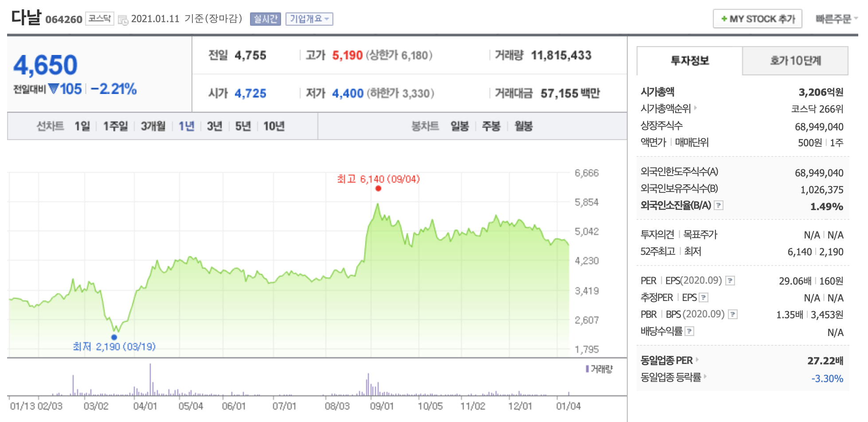Screen dimensions: 868x422
Task: Switch to the 호가 10단계 tab
Action: point(796,61)
